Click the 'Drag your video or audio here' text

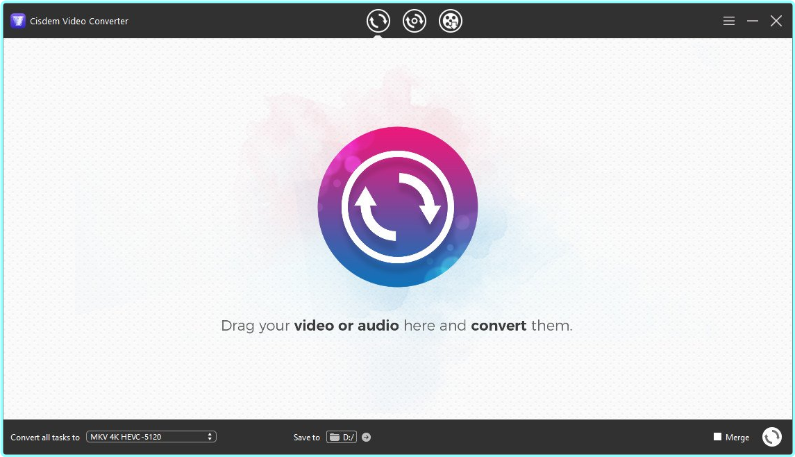pos(397,326)
